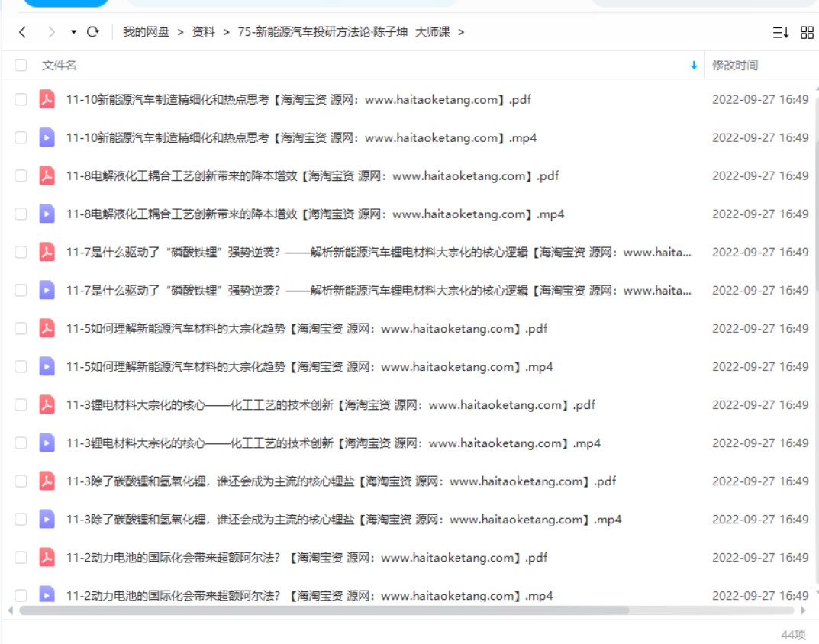Click the blue sort arrow in the header
The width and height of the screenshot is (819, 644).
point(694,66)
